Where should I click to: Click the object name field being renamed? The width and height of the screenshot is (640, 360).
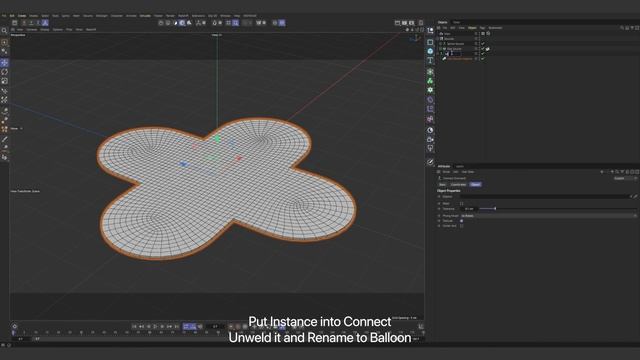pos(453,54)
